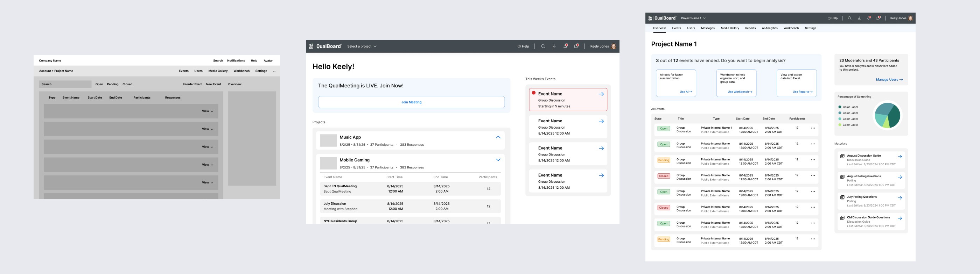Click the Music App project thumbnail

click(328, 140)
